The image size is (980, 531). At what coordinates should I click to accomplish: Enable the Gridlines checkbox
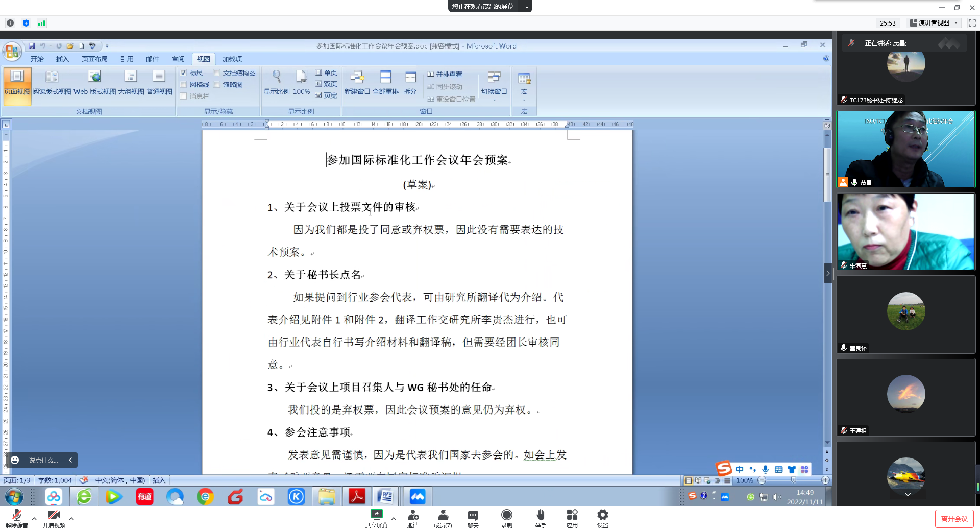pyautogui.click(x=184, y=85)
